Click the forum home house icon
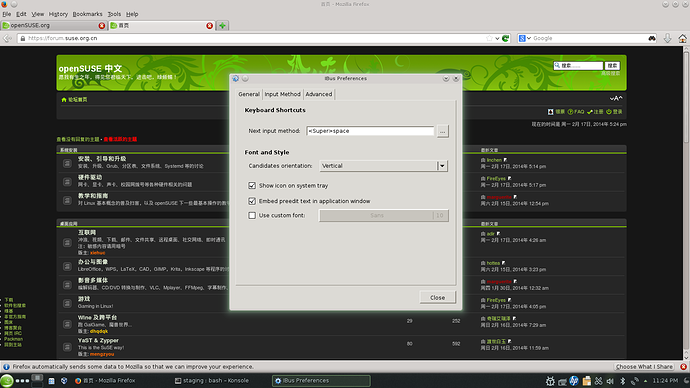This screenshot has width=690, height=388. coord(64,100)
